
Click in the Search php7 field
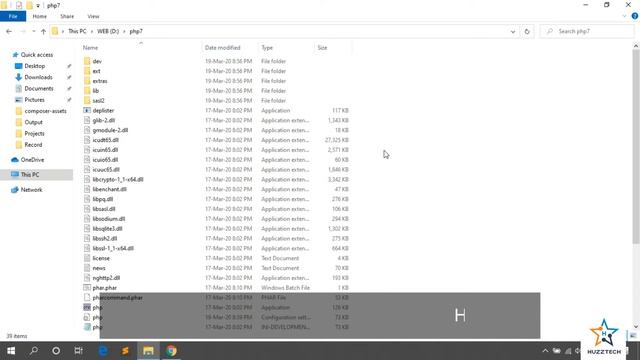[x=587, y=31]
